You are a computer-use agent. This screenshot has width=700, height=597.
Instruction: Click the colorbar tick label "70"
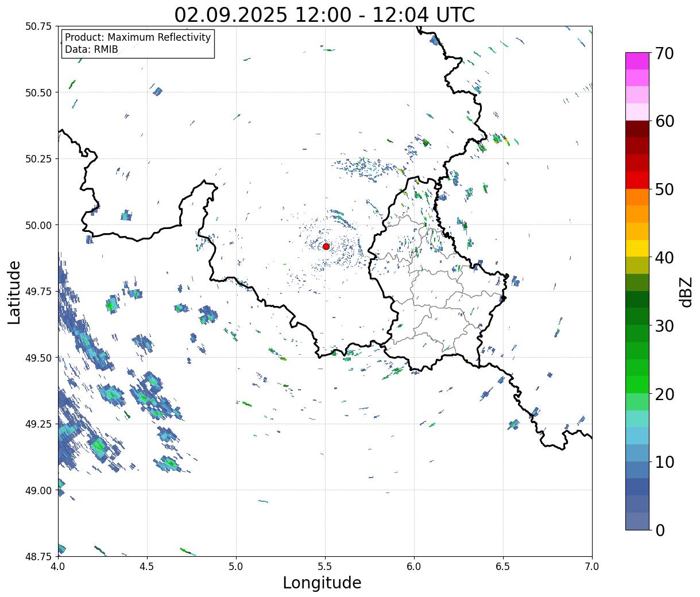pyautogui.click(x=664, y=53)
